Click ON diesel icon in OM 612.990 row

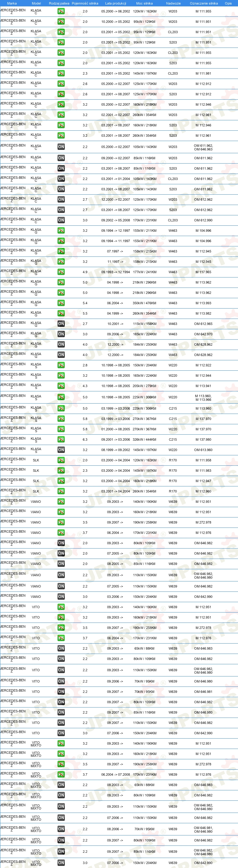(61, 221)
